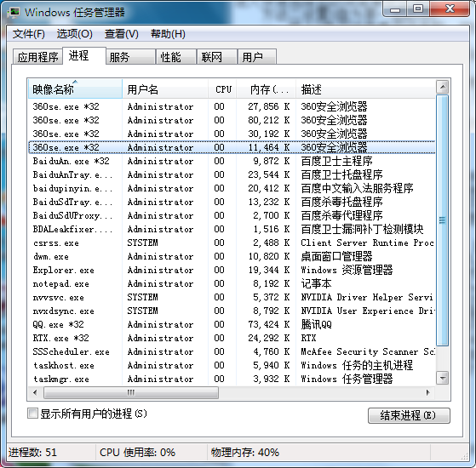Switch to the 性能 tab
The width and height of the screenshot is (476, 468).
click(x=175, y=57)
